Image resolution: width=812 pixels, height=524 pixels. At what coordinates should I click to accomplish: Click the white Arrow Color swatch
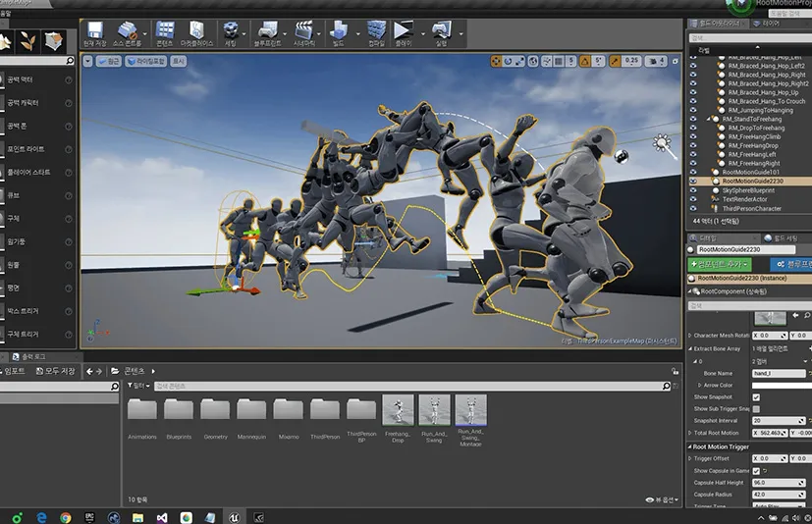click(x=782, y=386)
